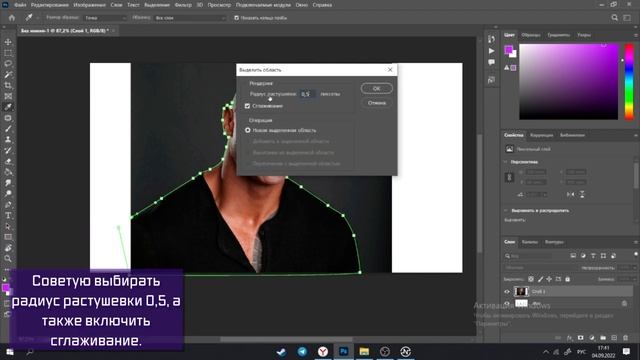640x360 pixels.
Task: Click OK in the selection dialog
Action: click(376, 88)
